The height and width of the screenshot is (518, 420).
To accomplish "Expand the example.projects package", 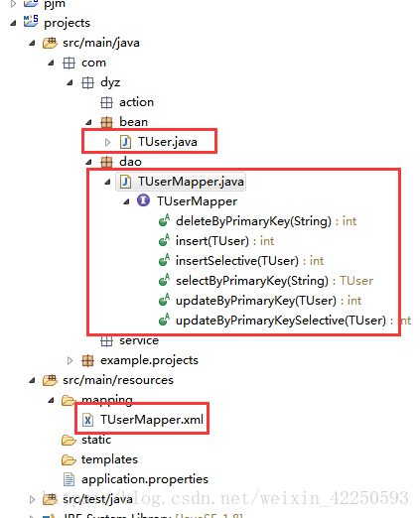I will (x=70, y=360).
